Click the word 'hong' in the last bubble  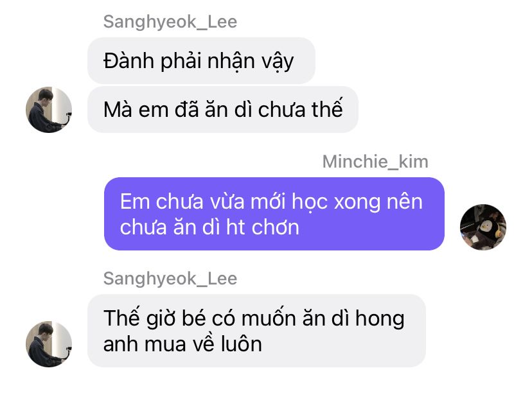tap(380, 319)
